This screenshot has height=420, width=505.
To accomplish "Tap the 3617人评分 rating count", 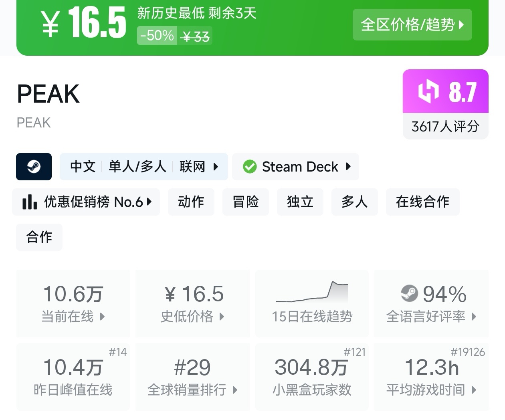I will point(445,127).
